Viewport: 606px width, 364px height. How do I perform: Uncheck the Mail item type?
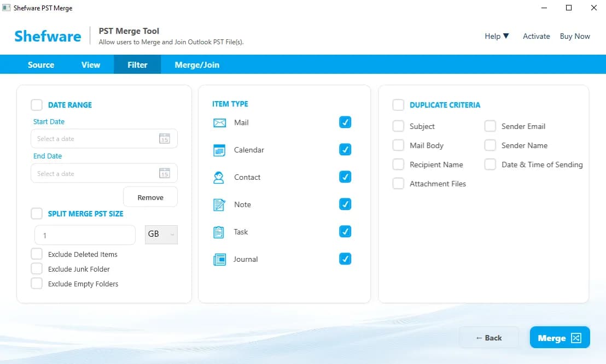345,122
